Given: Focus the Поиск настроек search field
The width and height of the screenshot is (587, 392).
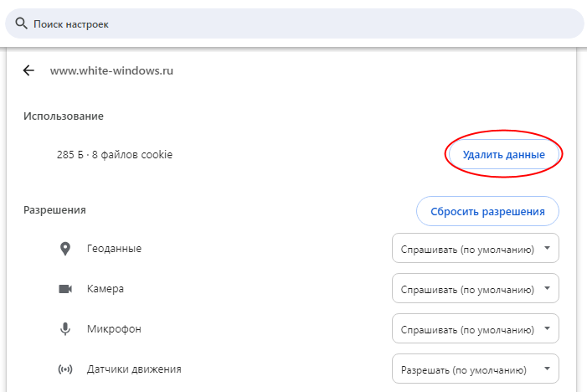Looking at the screenshot, I should coord(301,24).
